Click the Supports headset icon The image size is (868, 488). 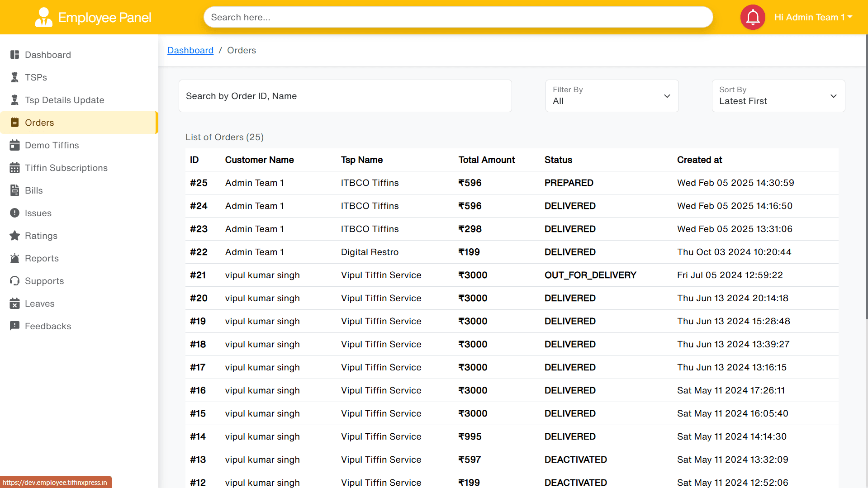14,281
